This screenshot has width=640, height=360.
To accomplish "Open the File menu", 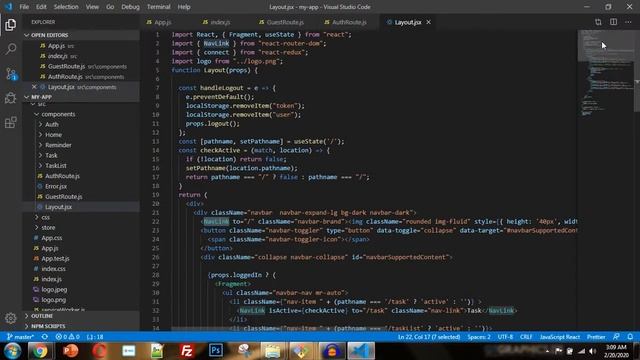I will pyautogui.click(x=24, y=7).
